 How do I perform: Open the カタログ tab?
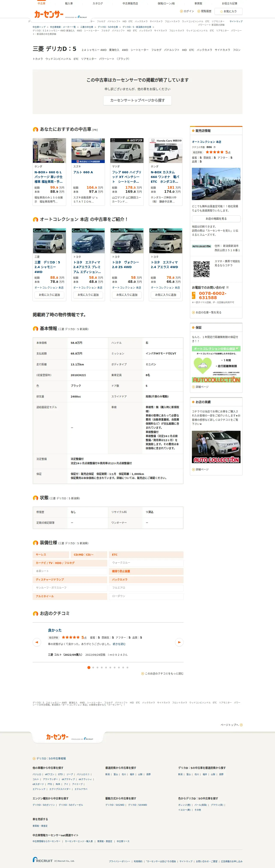pyautogui.click(x=97, y=3)
